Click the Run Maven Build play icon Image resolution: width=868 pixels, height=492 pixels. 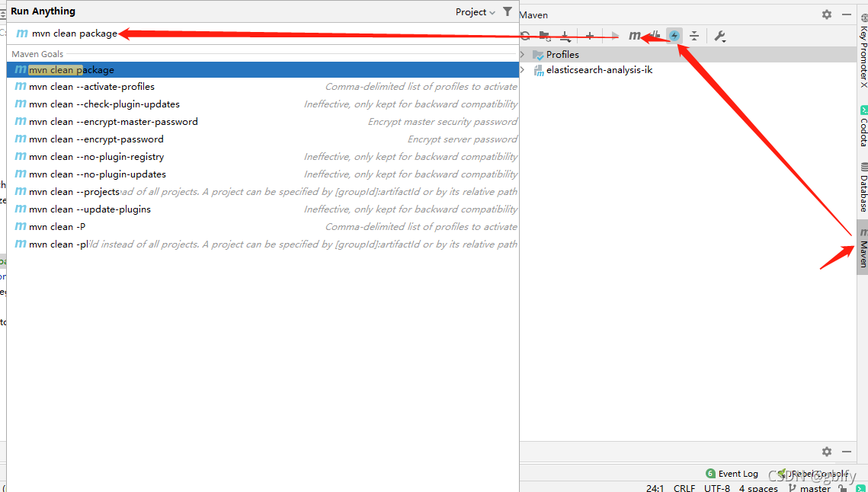(614, 36)
